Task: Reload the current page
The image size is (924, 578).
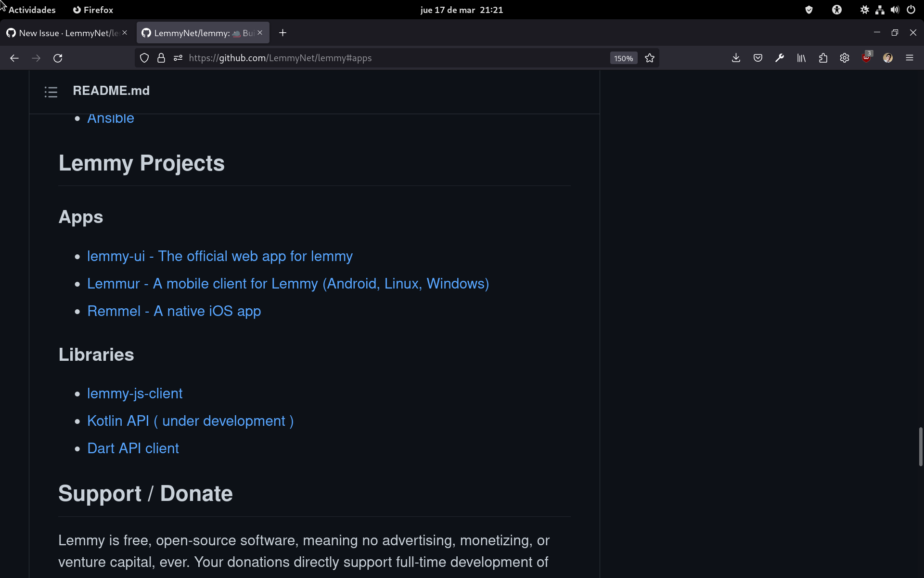Action: 58,58
